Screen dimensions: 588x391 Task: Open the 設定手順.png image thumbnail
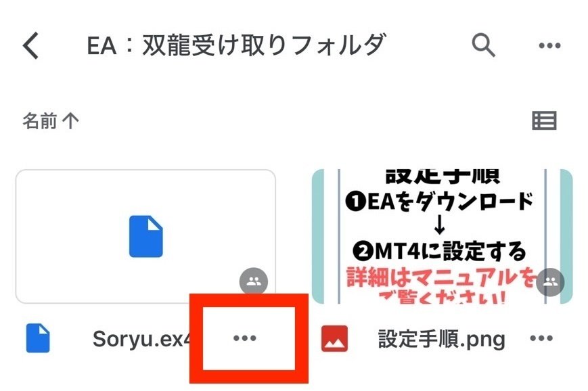click(x=442, y=236)
